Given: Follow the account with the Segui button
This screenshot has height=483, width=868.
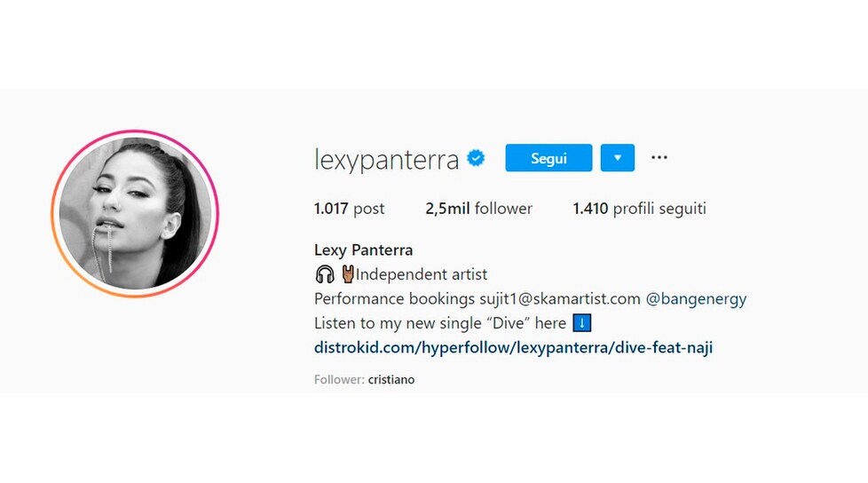Looking at the screenshot, I should [x=548, y=158].
